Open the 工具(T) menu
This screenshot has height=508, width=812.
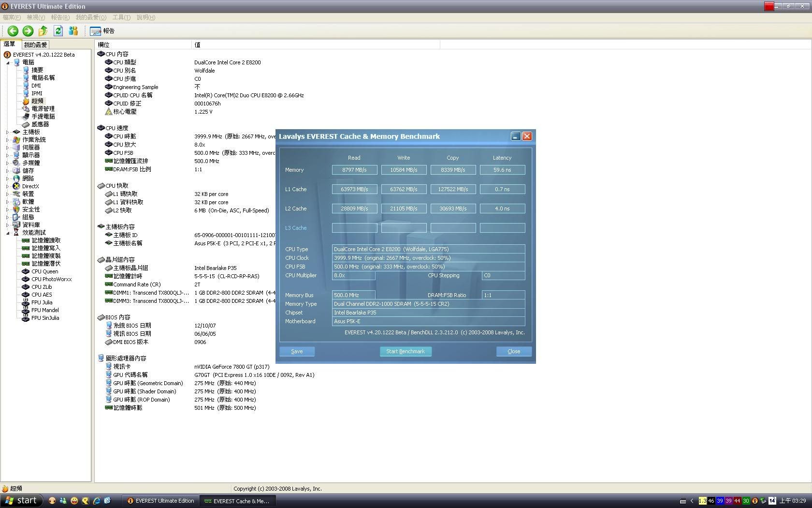tap(121, 17)
